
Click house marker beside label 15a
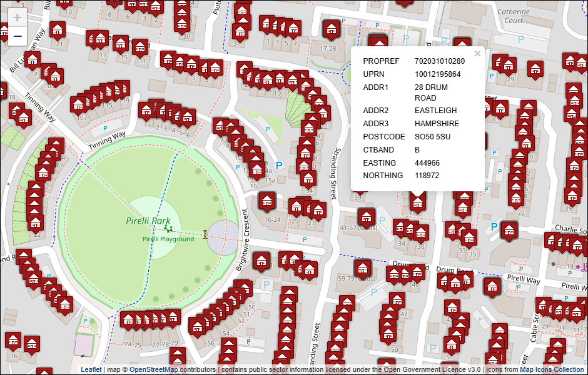[257, 170]
